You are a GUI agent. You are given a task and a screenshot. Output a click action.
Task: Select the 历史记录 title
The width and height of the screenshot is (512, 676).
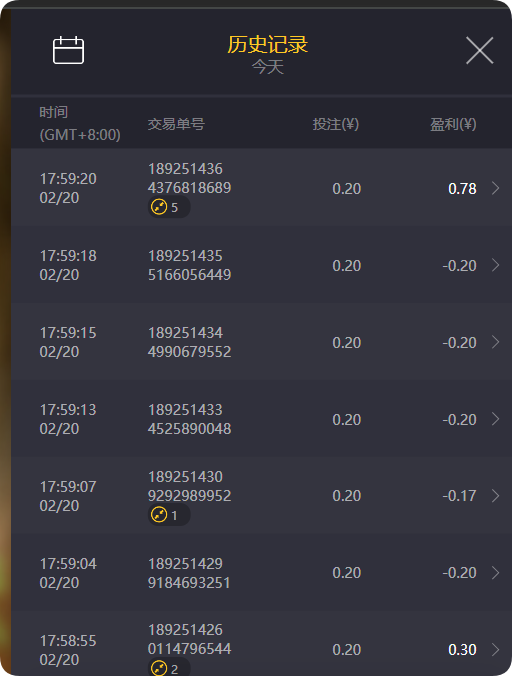coord(268,44)
